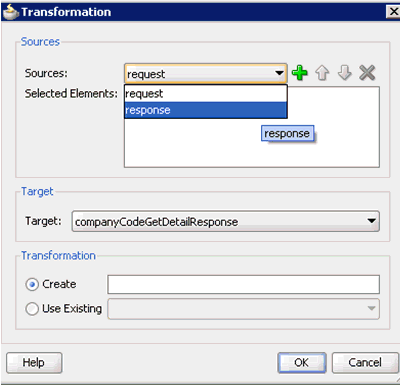
Task: Click the green plus add source icon
Action: (299, 73)
